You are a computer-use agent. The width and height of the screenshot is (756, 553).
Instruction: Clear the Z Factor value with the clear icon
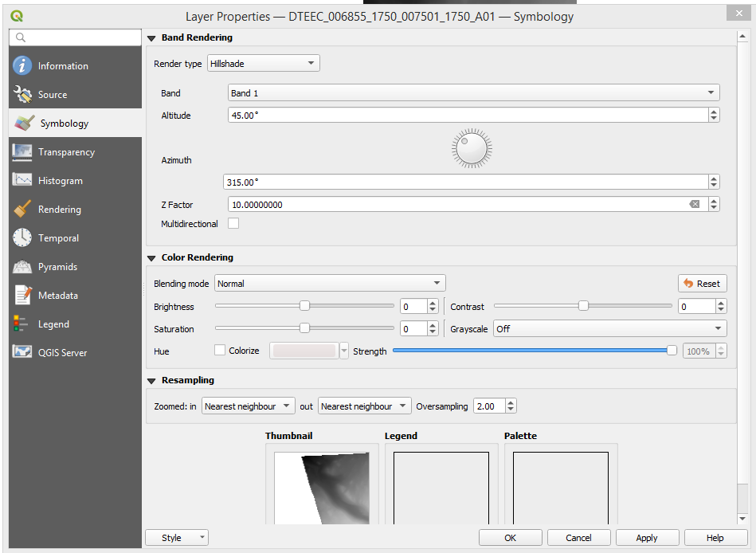click(x=695, y=205)
